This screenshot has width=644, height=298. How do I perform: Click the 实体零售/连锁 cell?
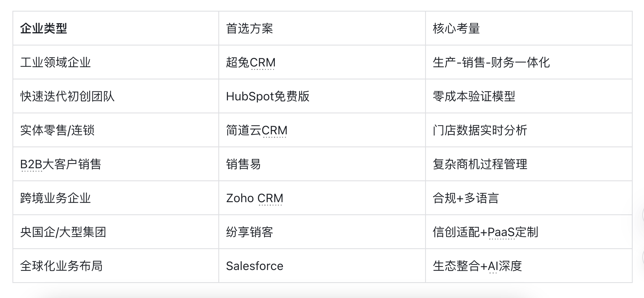[57, 130]
